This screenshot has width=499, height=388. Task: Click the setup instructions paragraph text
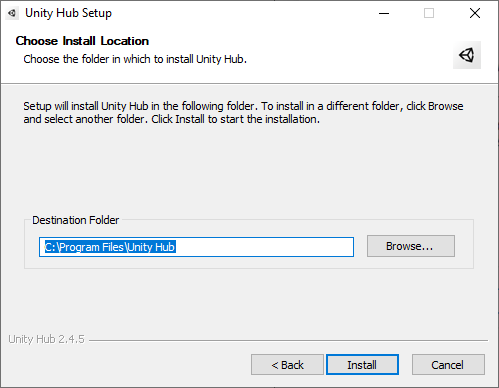[x=243, y=113]
